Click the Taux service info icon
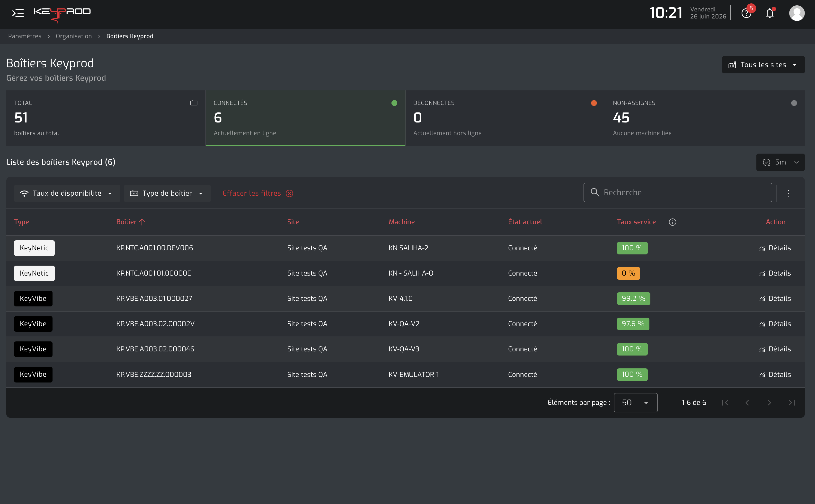The width and height of the screenshot is (815, 504). pyautogui.click(x=672, y=222)
